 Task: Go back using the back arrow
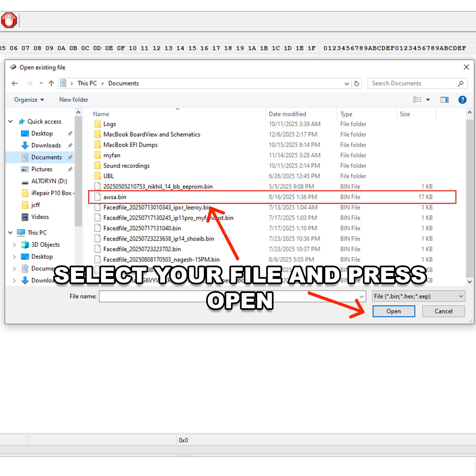point(15,84)
